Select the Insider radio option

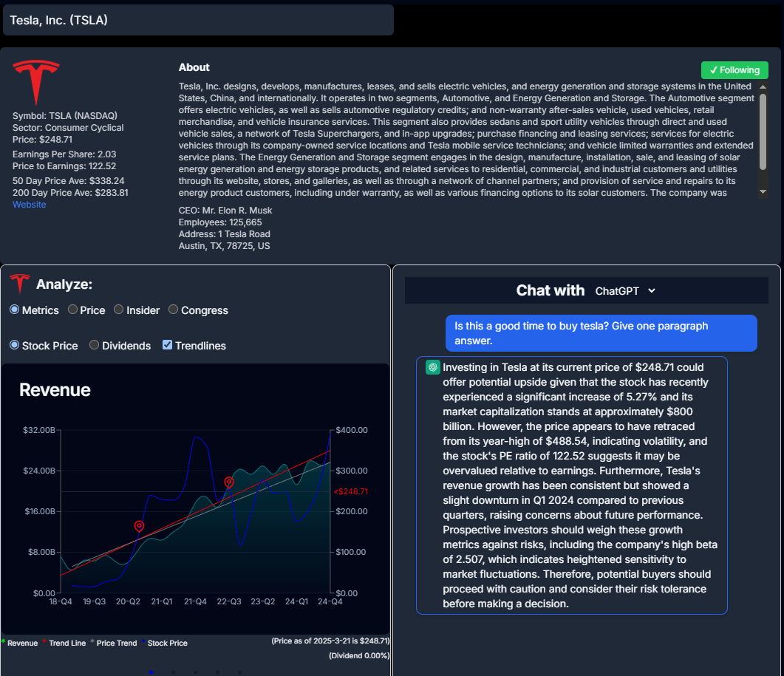coord(118,310)
